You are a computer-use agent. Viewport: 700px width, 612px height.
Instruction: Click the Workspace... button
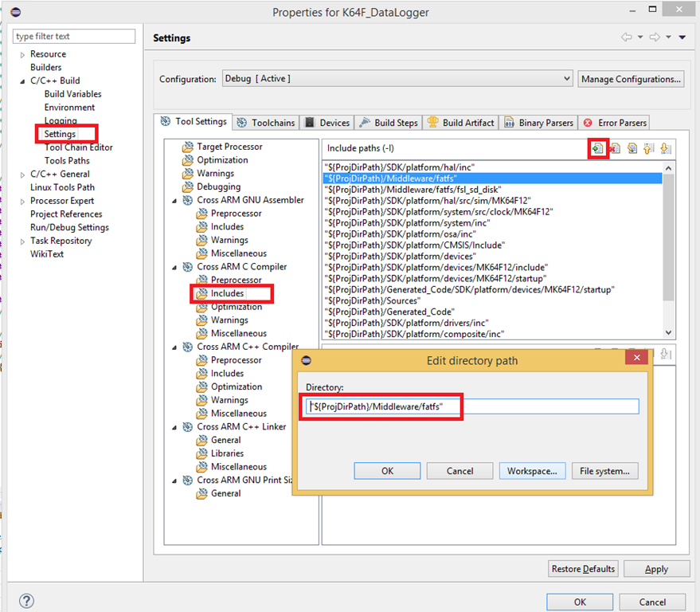[532, 471]
